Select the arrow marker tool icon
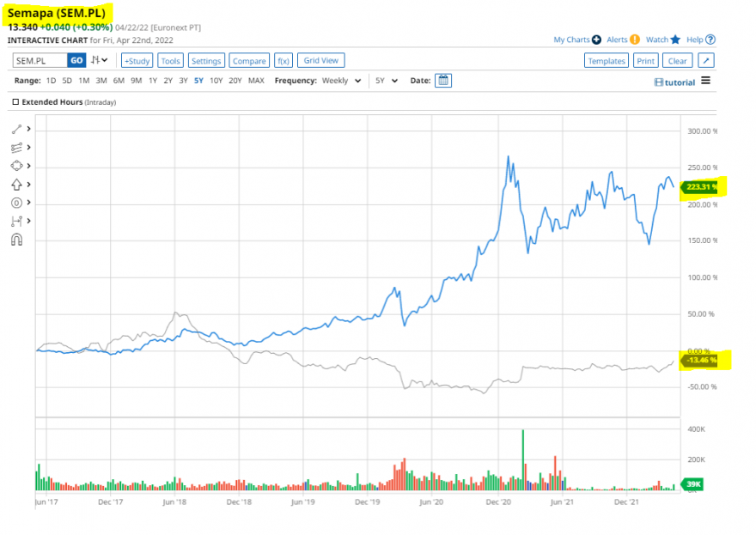Viewport: 756px width, 535px height. (17, 185)
